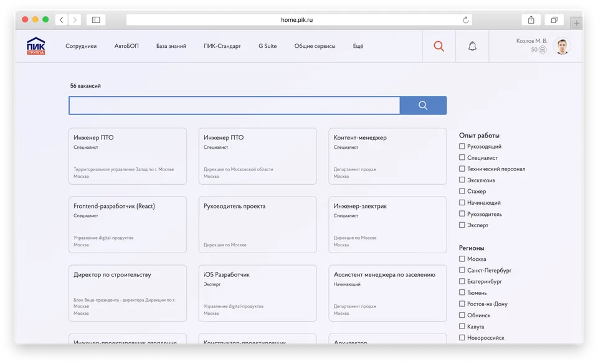The width and height of the screenshot is (598, 364).
Task: Open the browser share icon
Action: (530, 19)
